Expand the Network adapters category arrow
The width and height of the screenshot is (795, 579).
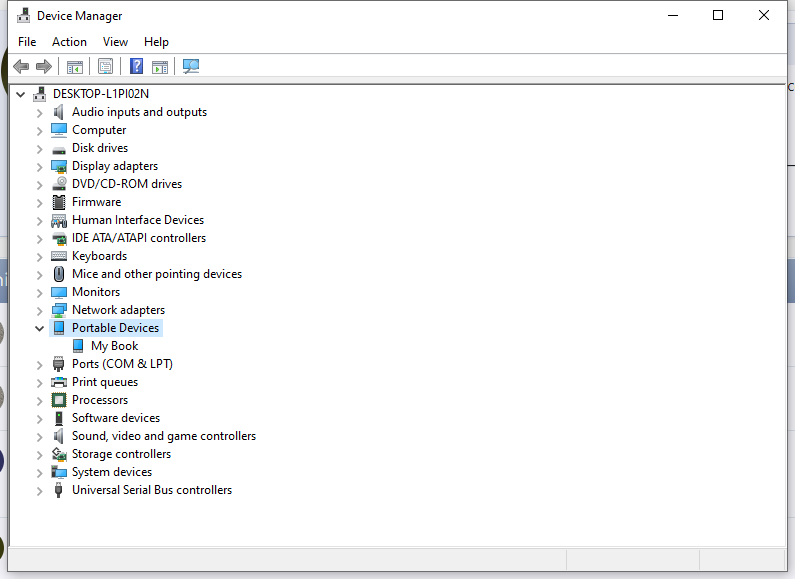40,311
